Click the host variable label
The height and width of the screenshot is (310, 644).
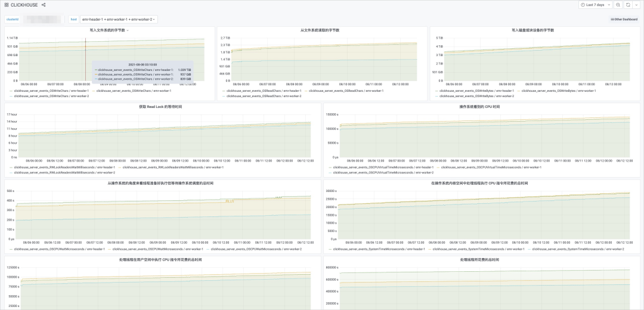click(x=73, y=19)
